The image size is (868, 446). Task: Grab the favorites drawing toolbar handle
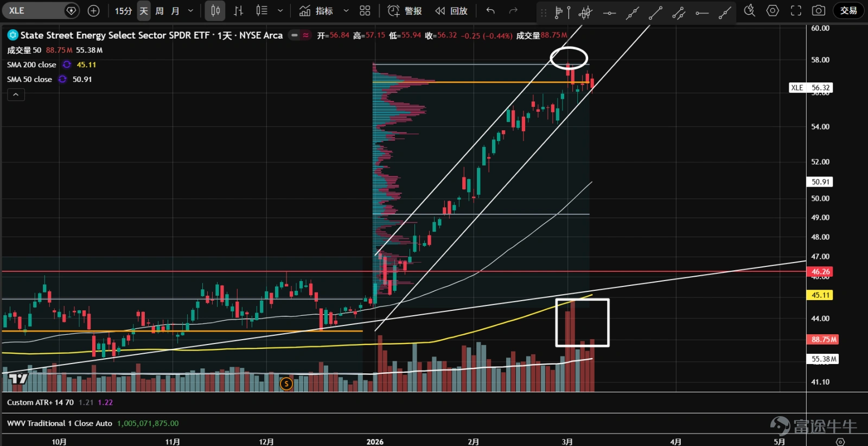pyautogui.click(x=544, y=12)
